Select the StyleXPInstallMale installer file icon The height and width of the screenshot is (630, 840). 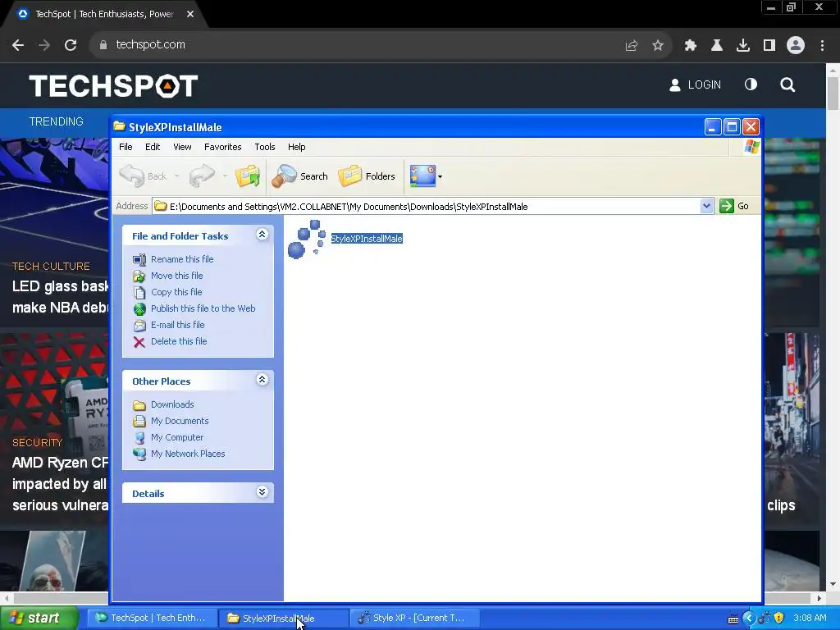coord(307,239)
